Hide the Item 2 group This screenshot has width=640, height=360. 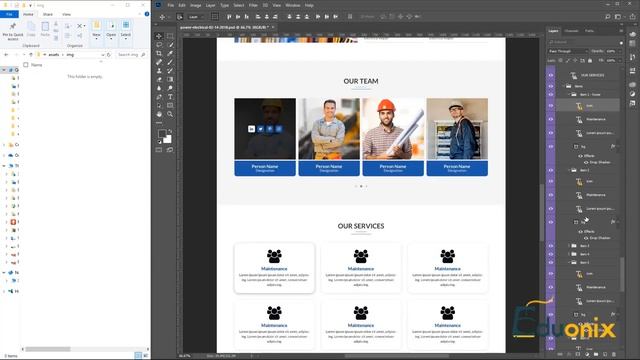[551, 170]
